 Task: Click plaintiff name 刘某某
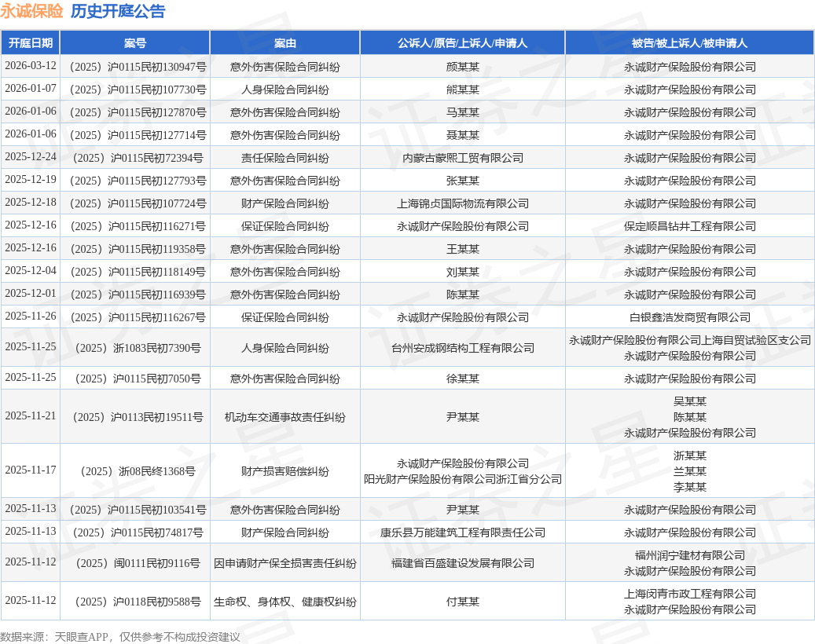tap(463, 273)
